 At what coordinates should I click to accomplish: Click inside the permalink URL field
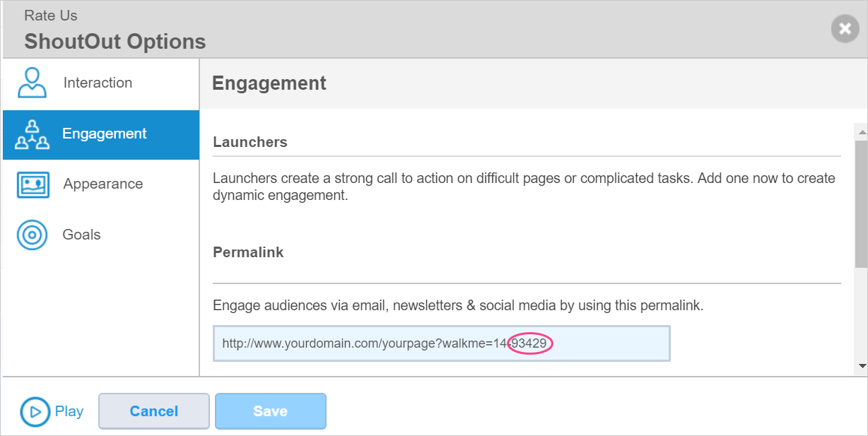[x=442, y=343]
